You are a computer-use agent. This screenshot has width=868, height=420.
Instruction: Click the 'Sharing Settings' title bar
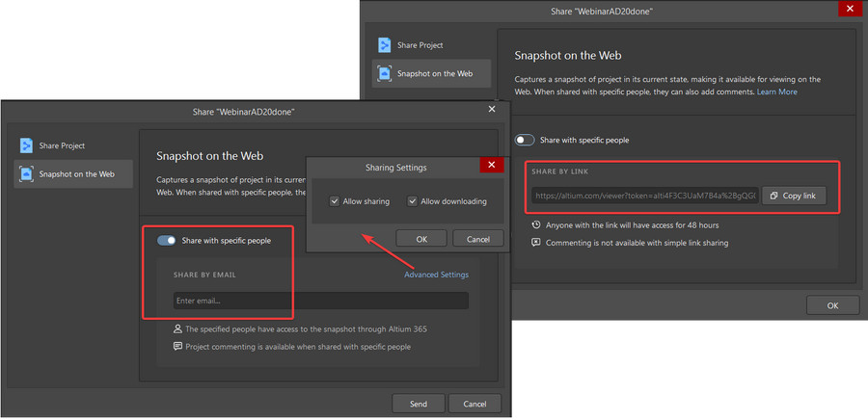point(395,167)
